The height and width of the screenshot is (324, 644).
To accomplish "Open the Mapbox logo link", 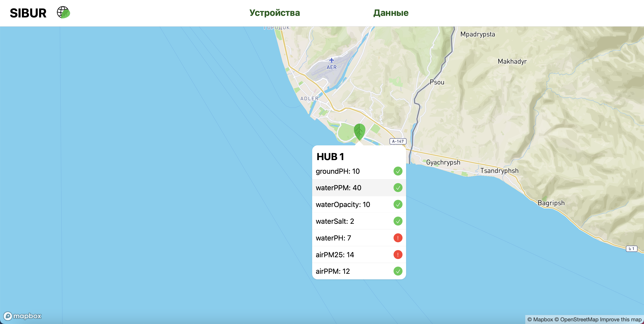I will [x=22, y=316].
